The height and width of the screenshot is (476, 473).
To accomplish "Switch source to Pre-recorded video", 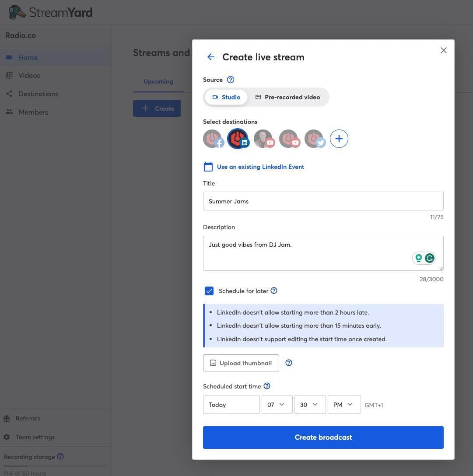I will (287, 97).
